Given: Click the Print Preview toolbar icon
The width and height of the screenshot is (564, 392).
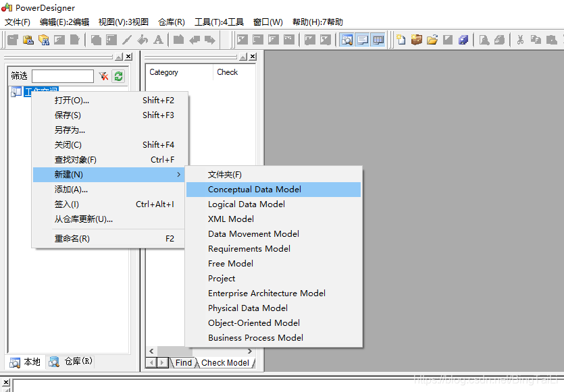Looking at the screenshot, I should point(484,40).
